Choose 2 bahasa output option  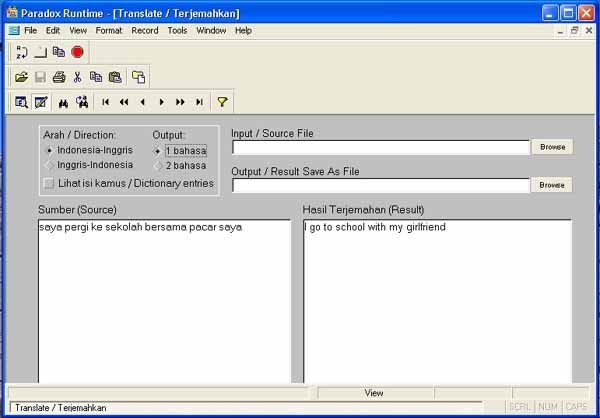[x=180, y=166]
